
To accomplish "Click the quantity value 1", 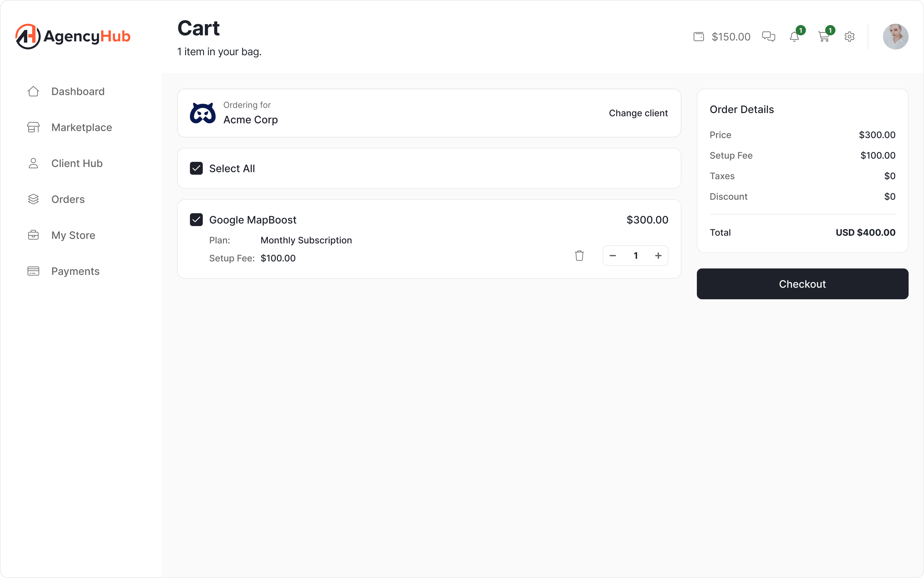I will [x=636, y=256].
